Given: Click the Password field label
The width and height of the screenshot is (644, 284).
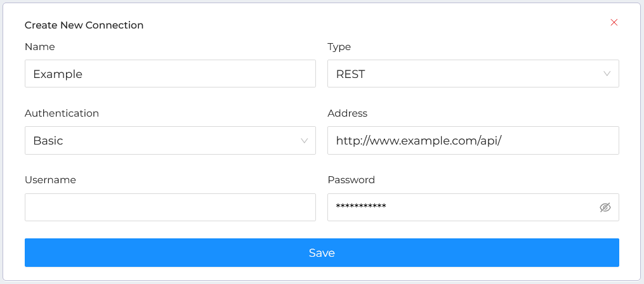Looking at the screenshot, I should pos(351,180).
